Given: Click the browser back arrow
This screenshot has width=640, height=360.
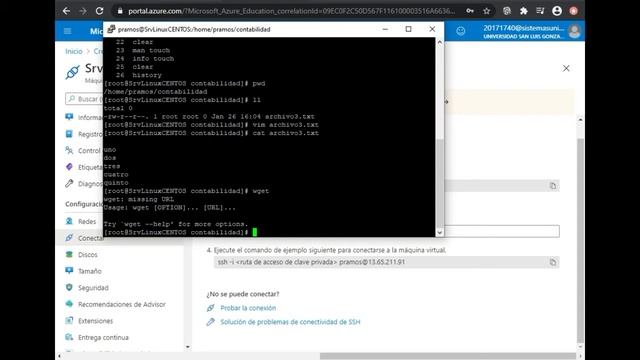Looking at the screenshot, I should (67, 11).
